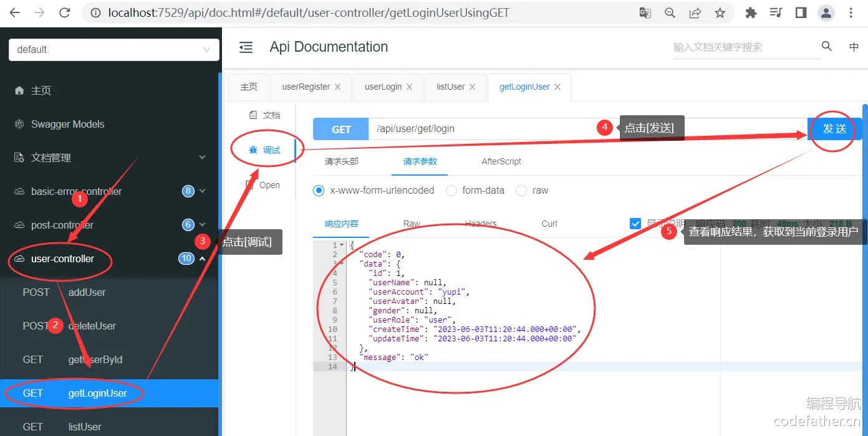The width and height of the screenshot is (868, 436).
Task: Open the browser profile avatar
Action: [x=826, y=12]
